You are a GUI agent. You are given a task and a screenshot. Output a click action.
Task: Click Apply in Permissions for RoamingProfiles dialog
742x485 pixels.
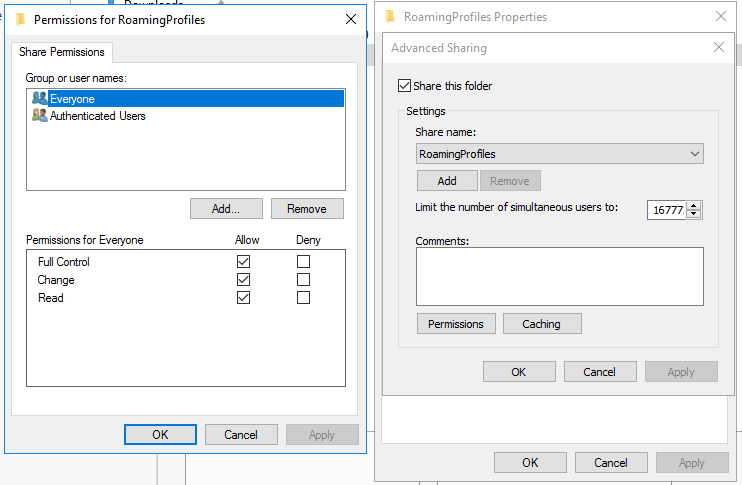pos(322,434)
